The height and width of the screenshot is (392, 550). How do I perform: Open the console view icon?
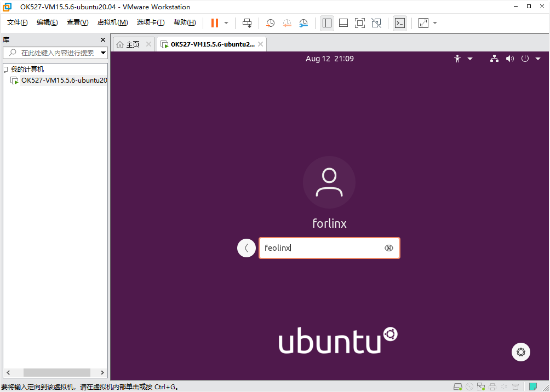click(x=400, y=23)
